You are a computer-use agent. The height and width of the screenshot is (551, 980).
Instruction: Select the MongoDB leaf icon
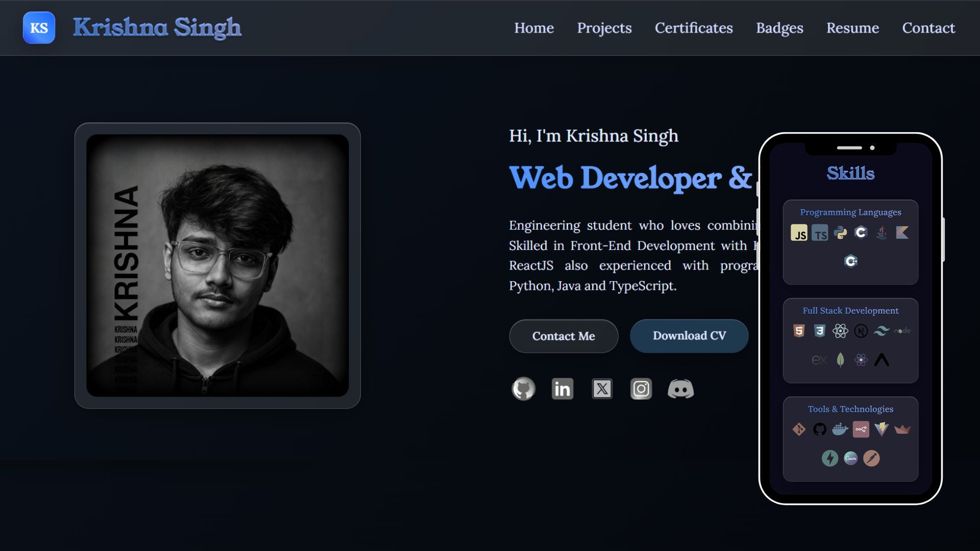(x=840, y=360)
